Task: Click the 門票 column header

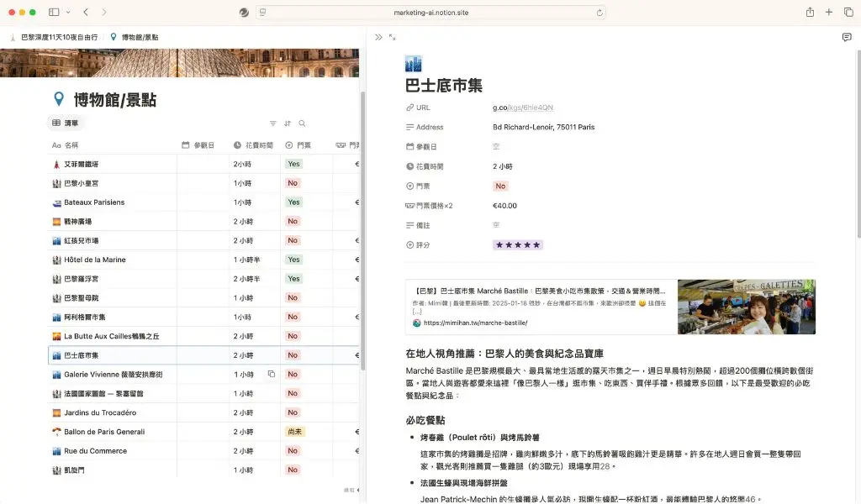Action: [300, 145]
